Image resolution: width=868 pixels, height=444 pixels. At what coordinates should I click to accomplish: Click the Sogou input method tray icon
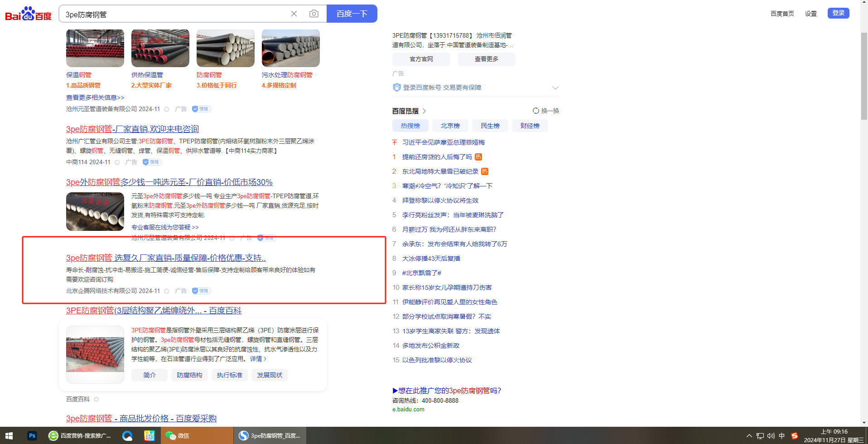point(794,436)
